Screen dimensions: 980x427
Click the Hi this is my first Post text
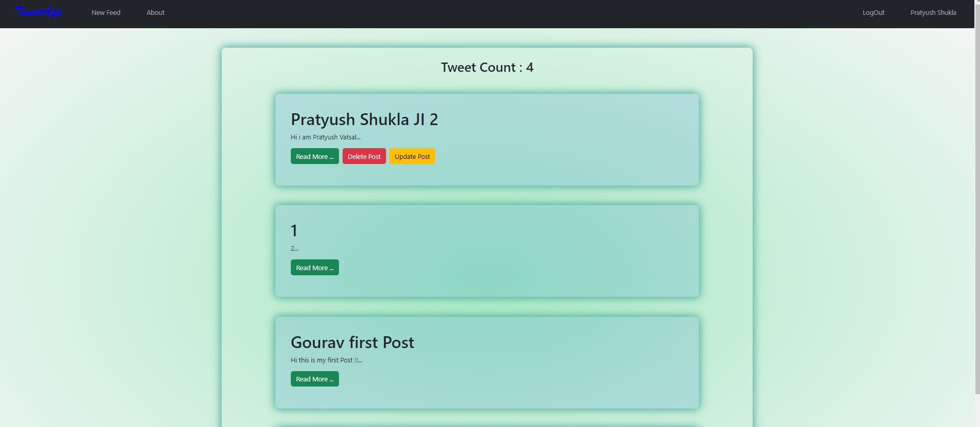click(326, 360)
